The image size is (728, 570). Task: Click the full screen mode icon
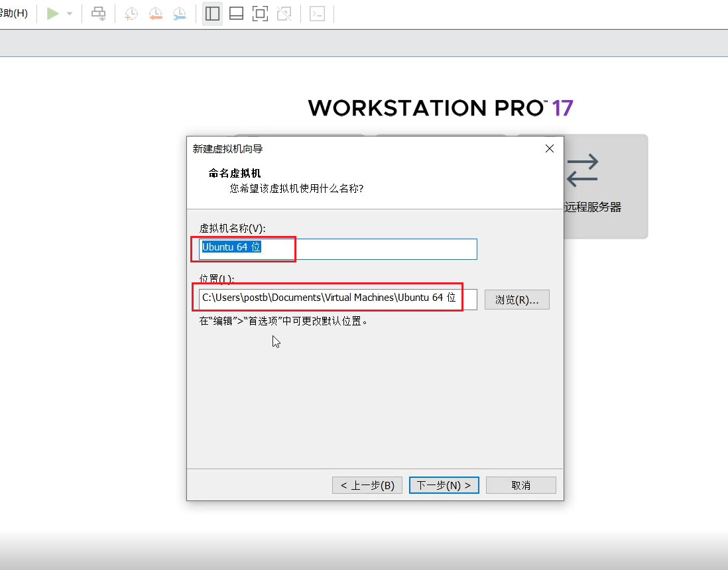tap(260, 13)
